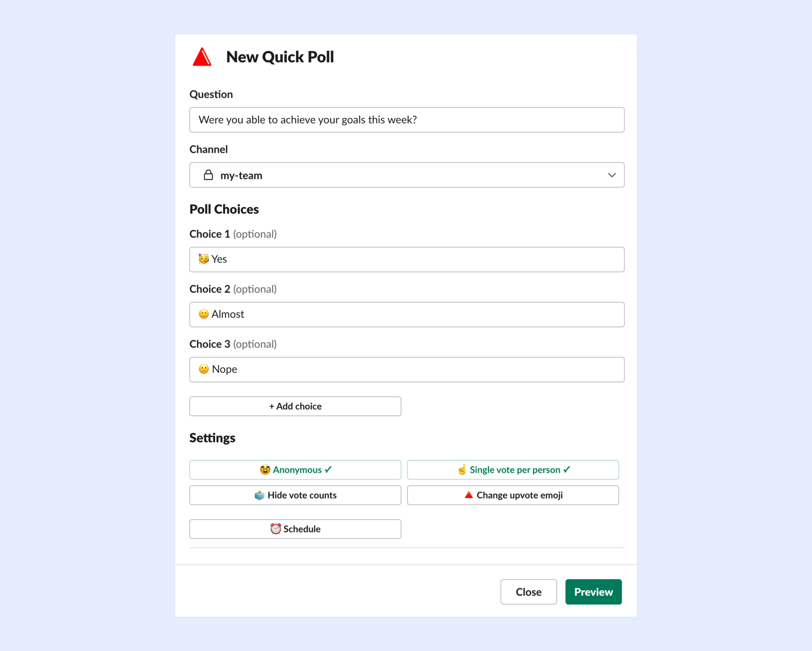Click the party face emoji in Choice 1
The height and width of the screenshot is (651, 812).
click(x=204, y=259)
